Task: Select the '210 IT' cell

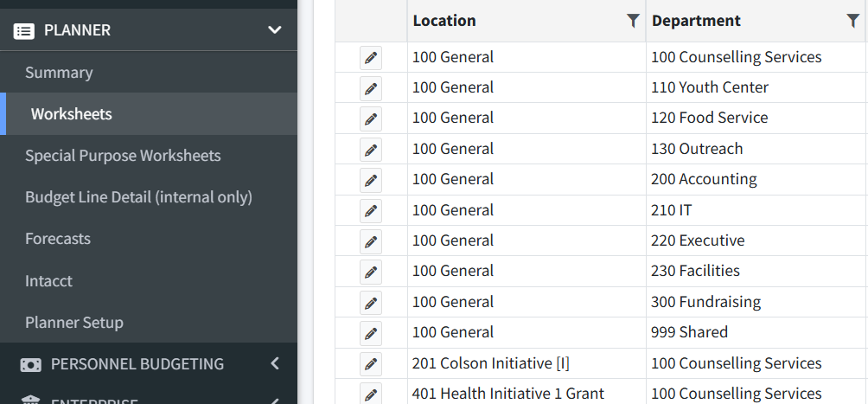Action: tap(756, 210)
